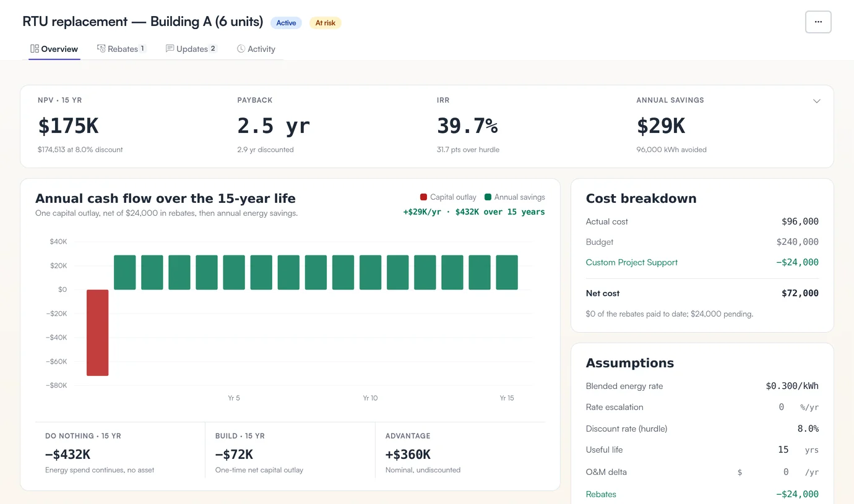Viewport: 854px width, 504px height.
Task: Click the '96,000 kWh avoided' caption
Action: click(671, 150)
